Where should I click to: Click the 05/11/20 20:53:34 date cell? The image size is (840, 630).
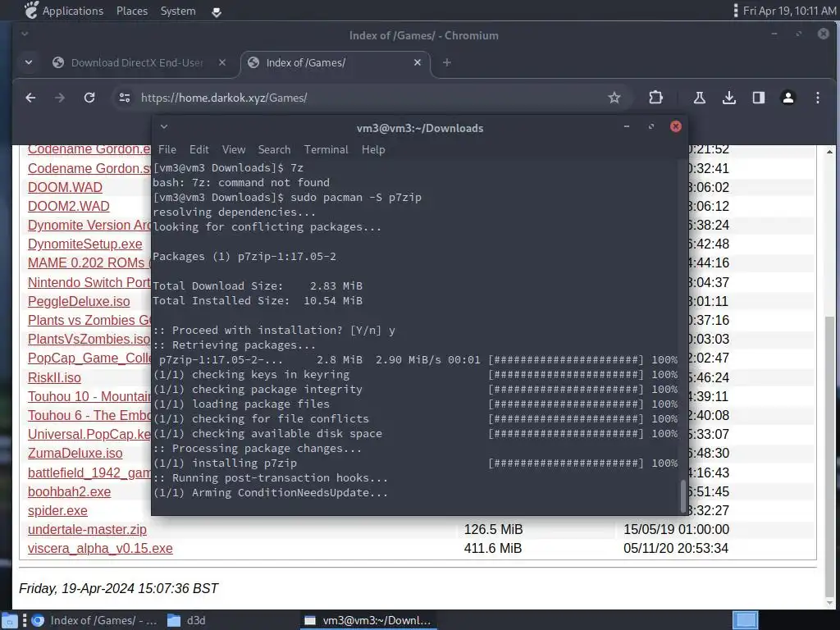[676, 548]
